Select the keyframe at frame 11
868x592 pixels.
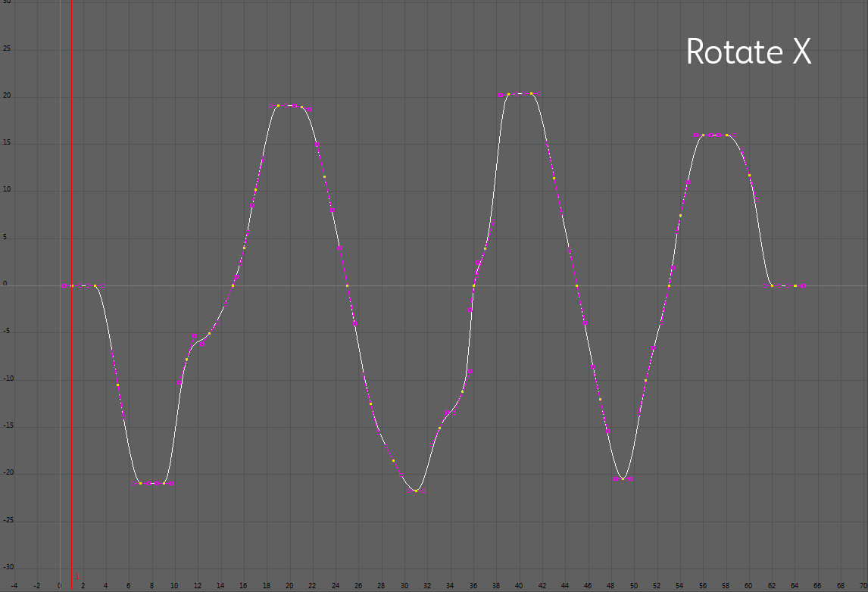click(x=186, y=359)
